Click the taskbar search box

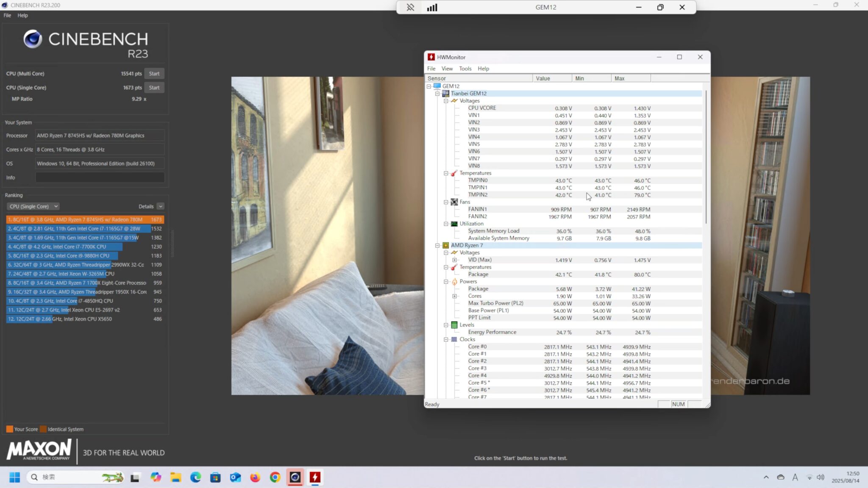[x=76, y=477]
